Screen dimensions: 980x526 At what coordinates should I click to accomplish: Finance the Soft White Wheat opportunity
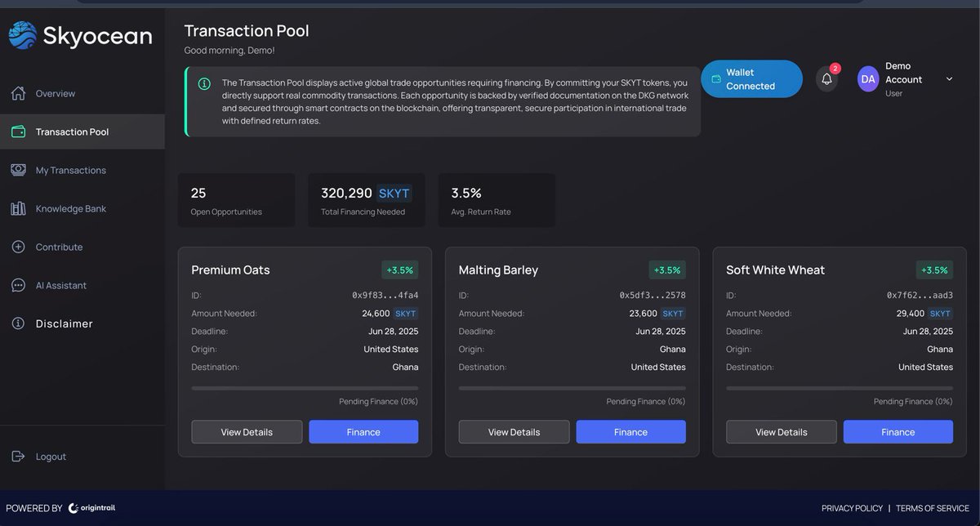[x=898, y=432]
